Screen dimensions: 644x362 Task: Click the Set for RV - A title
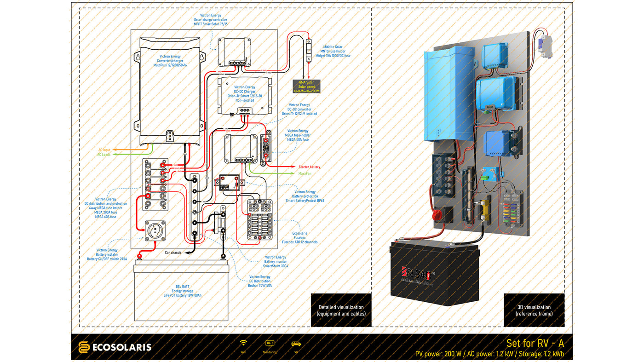pyautogui.click(x=535, y=343)
